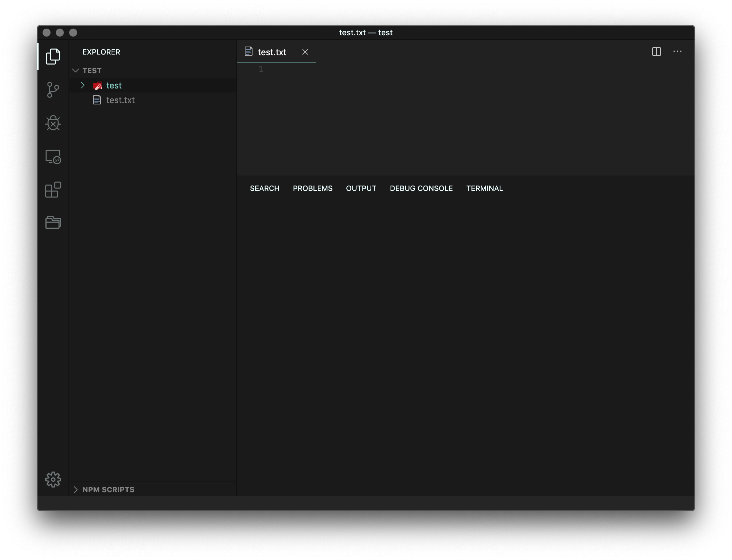Click the file icon on test.txt tab

[249, 52]
